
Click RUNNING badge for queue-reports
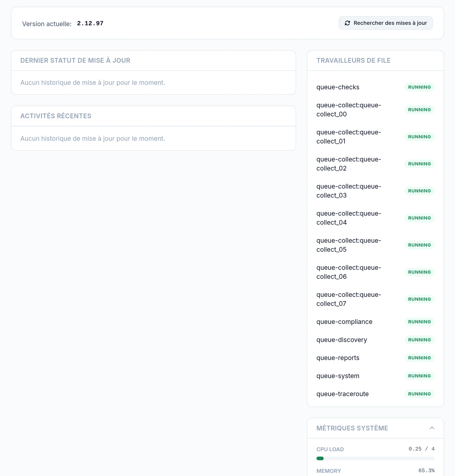(419, 358)
